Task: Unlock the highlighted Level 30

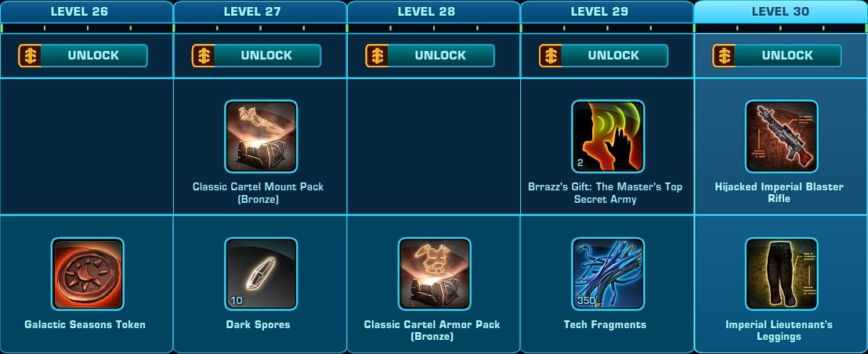Action: tap(777, 56)
